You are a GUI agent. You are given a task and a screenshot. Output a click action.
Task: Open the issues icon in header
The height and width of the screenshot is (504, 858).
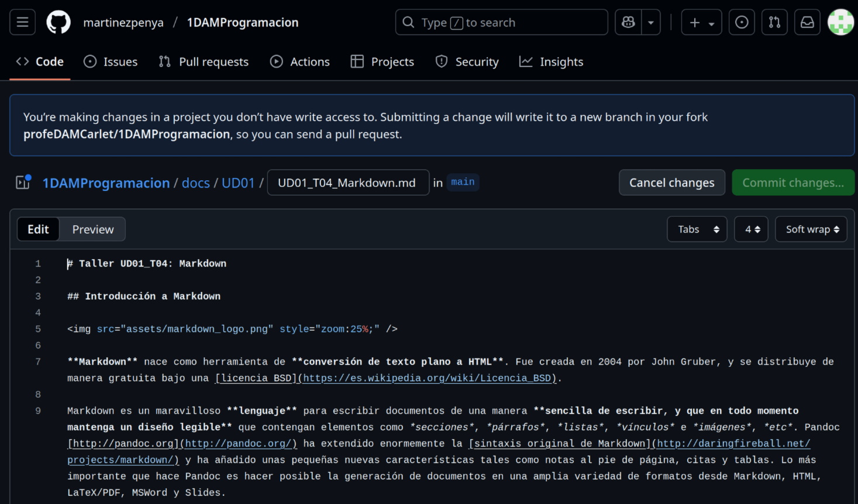741,22
